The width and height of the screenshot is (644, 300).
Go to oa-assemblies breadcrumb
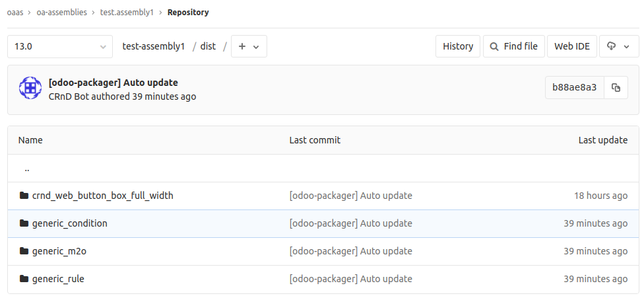pyautogui.click(x=61, y=13)
